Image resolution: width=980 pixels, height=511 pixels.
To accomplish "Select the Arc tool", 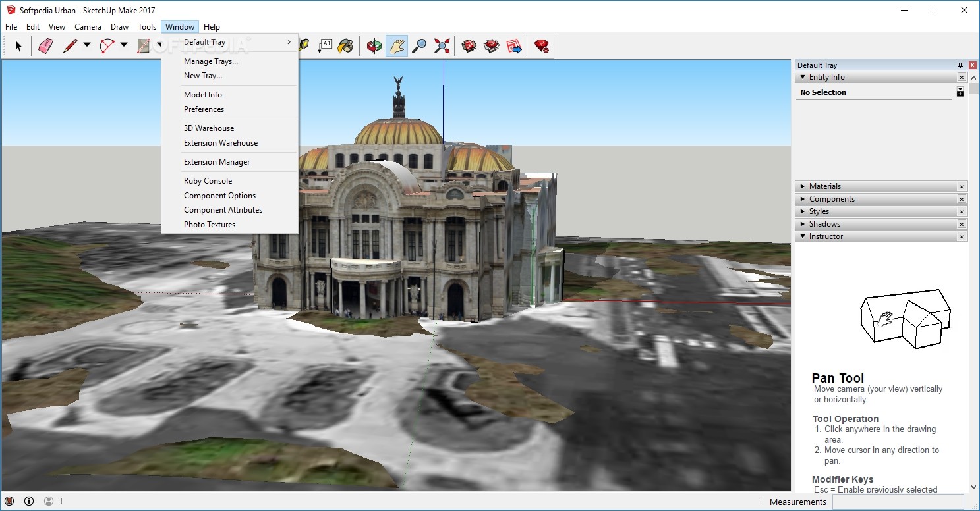I will (x=107, y=46).
